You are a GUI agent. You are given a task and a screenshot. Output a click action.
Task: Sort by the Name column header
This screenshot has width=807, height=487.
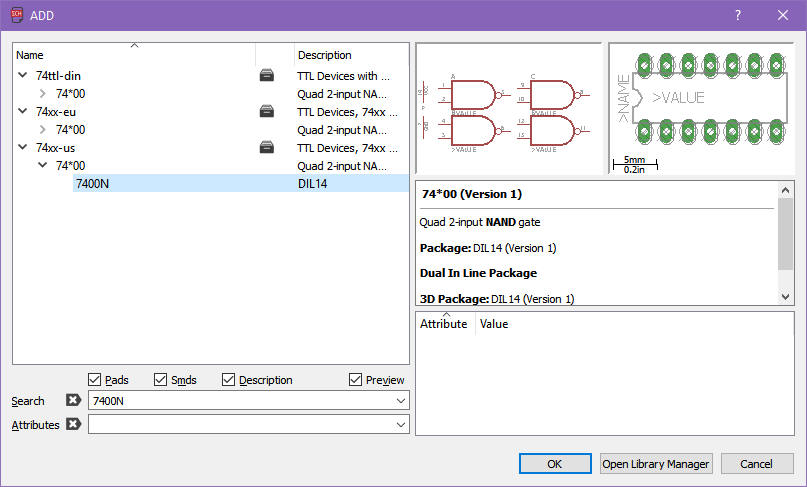tap(134, 55)
